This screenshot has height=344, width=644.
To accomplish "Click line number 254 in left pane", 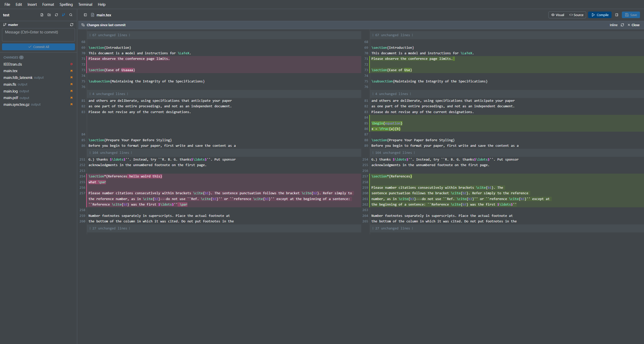I will coord(82,176).
